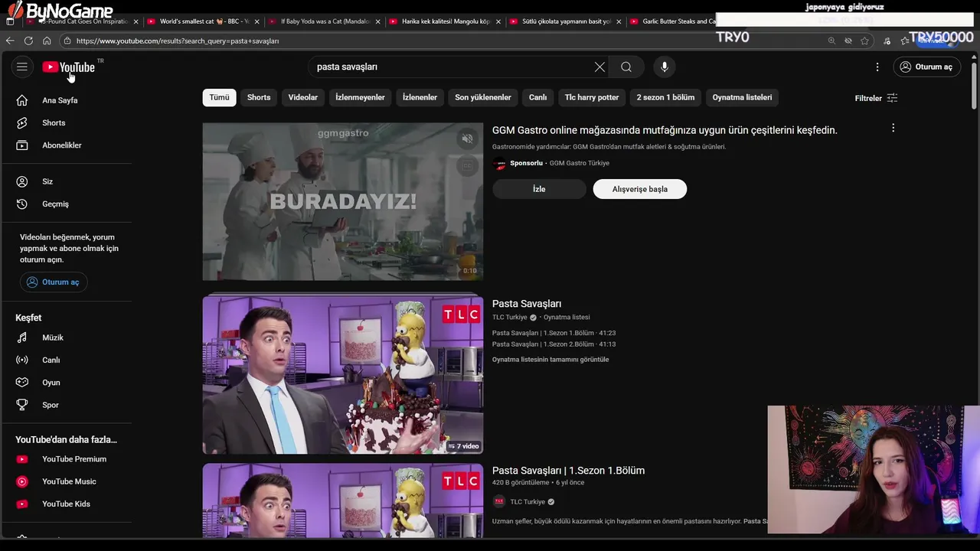This screenshot has width=980, height=551.
Task: Click the browser address bar URL
Action: pyautogui.click(x=178, y=41)
